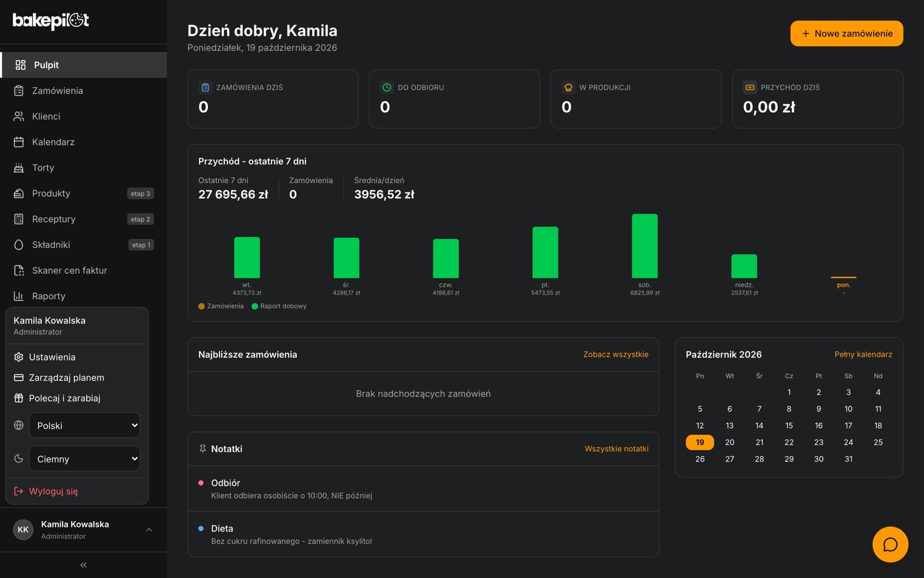Click Wyloguj się to log out

(x=77, y=491)
